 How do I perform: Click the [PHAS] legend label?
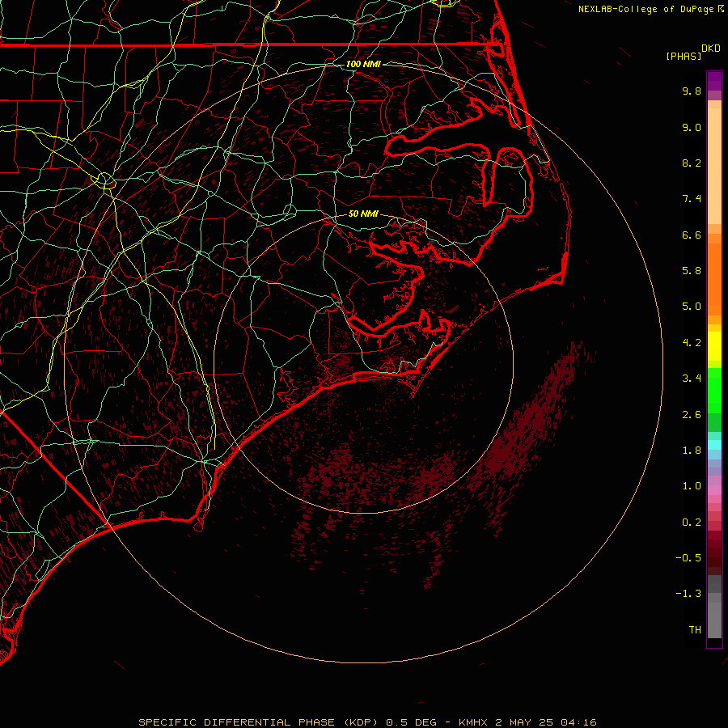coord(684,56)
